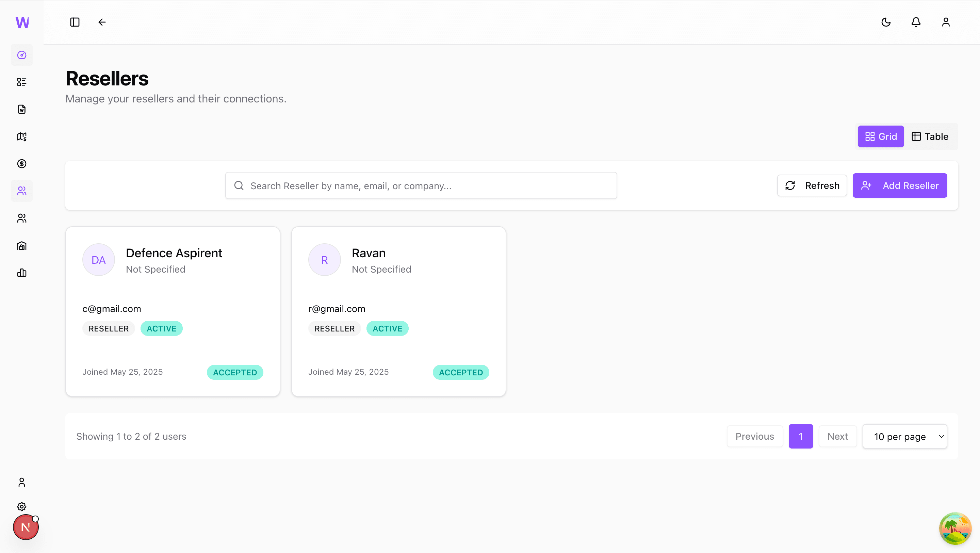Viewport: 980px width, 553px height.
Task: Switch to Table view
Action: click(x=930, y=136)
